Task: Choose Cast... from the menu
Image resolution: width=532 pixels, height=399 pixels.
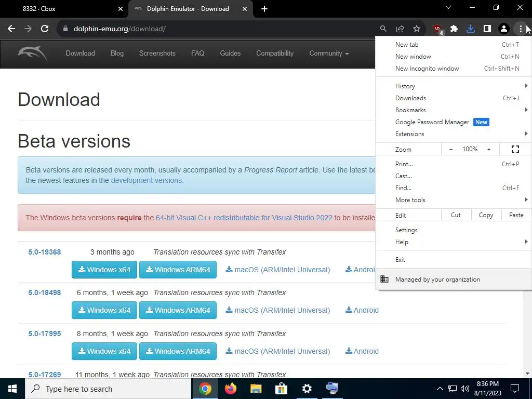Action: coord(454,176)
